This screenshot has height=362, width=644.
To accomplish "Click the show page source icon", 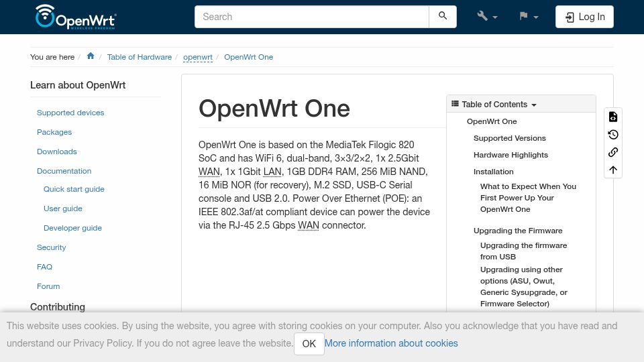I will coord(612,117).
